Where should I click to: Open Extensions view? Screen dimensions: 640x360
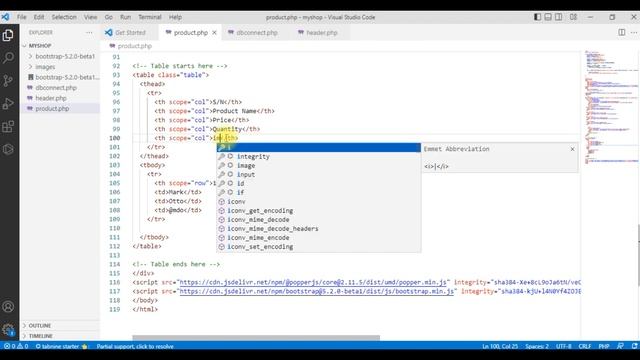[8, 127]
